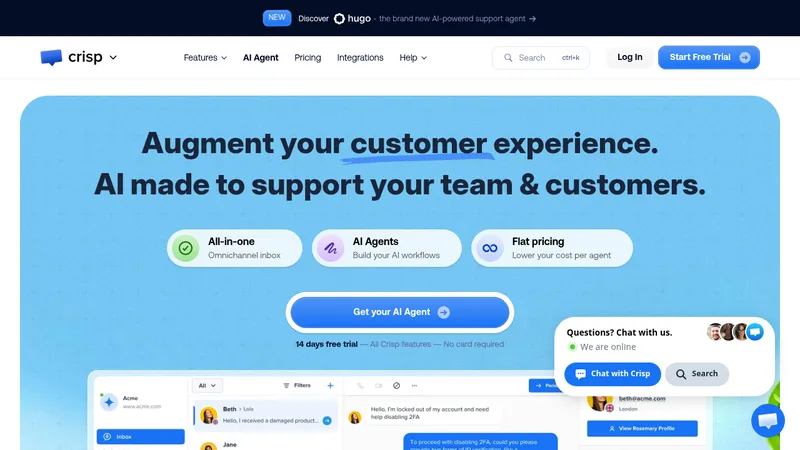This screenshot has height=450, width=800.
Task: Click the 'No card required' text
Action: [473, 344]
